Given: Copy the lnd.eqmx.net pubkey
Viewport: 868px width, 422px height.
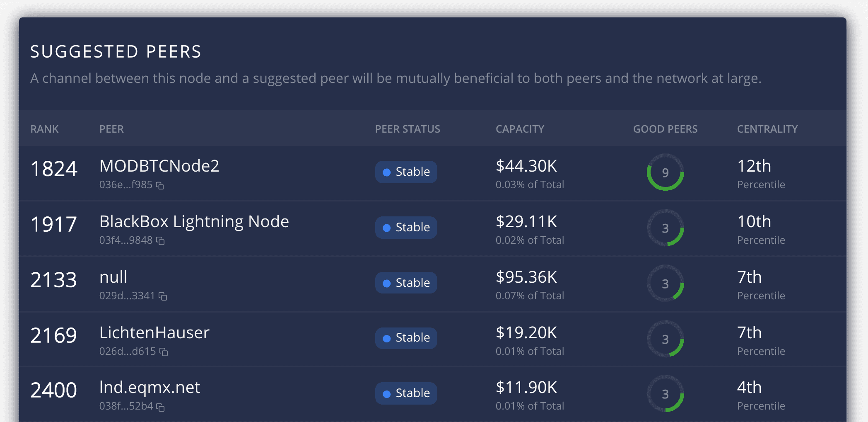Looking at the screenshot, I should 161,407.
